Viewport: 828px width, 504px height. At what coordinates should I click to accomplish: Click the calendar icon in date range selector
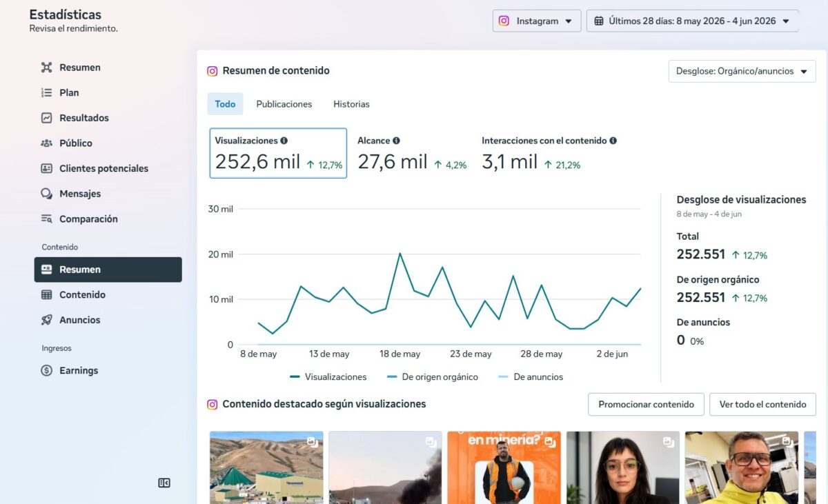pyautogui.click(x=599, y=21)
